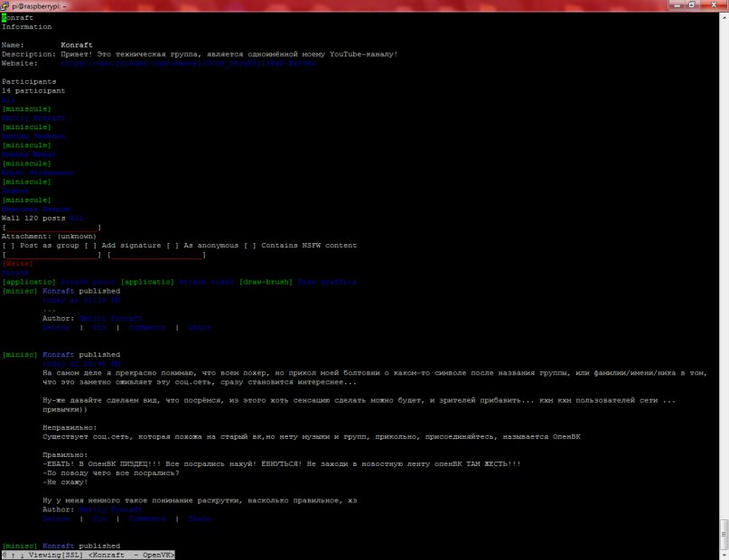Open Konraft link in the long Russian post header
Image resolution: width=729 pixels, height=560 pixels.
pyautogui.click(x=58, y=355)
